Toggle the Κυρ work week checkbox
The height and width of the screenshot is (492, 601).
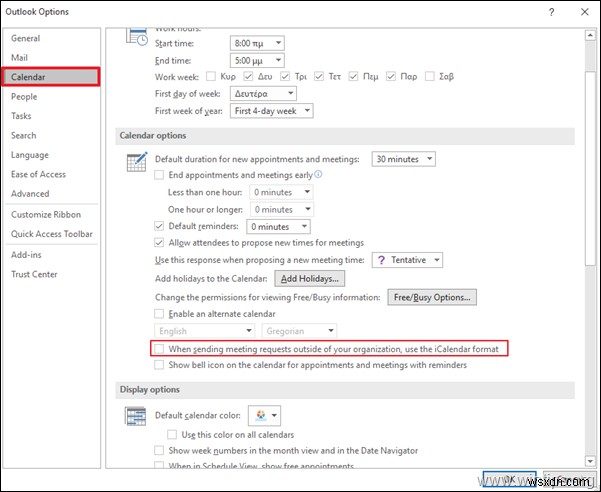coord(211,76)
